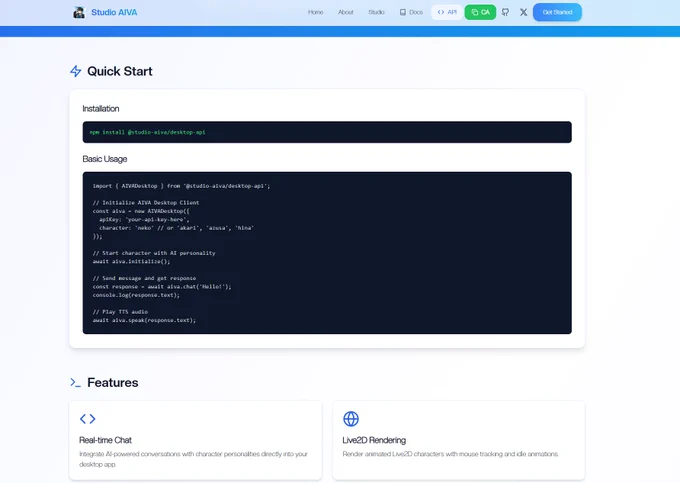Select the API nav item
The height and width of the screenshot is (483, 680).
click(x=447, y=12)
